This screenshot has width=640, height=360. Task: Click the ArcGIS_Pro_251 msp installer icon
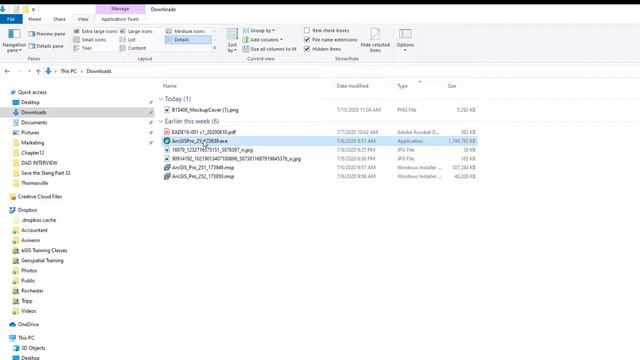(x=167, y=167)
